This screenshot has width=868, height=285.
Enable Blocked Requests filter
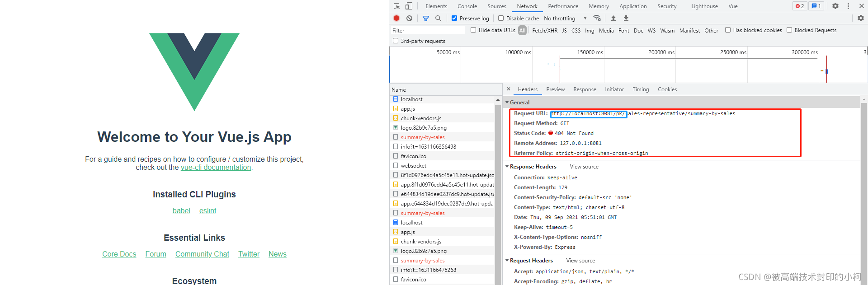click(789, 30)
